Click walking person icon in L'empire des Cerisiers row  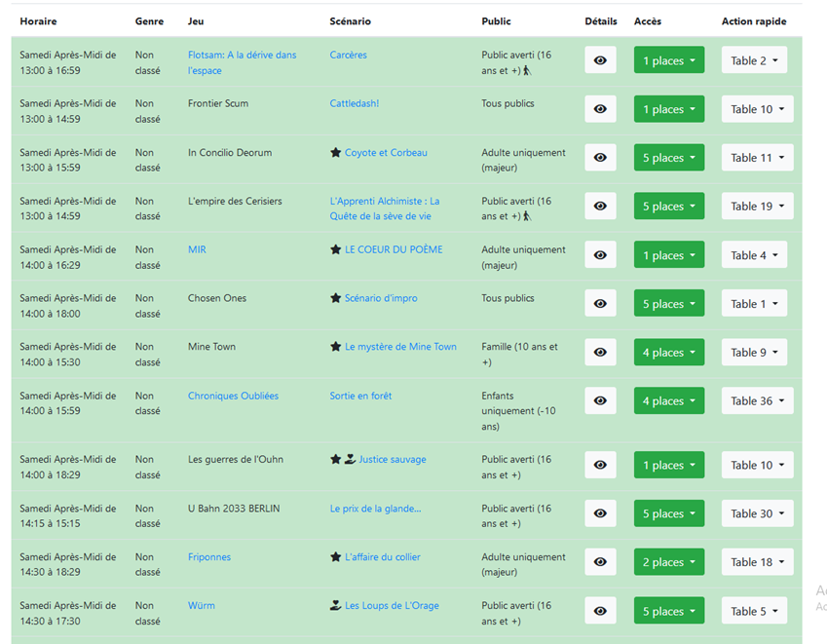[527, 216]
